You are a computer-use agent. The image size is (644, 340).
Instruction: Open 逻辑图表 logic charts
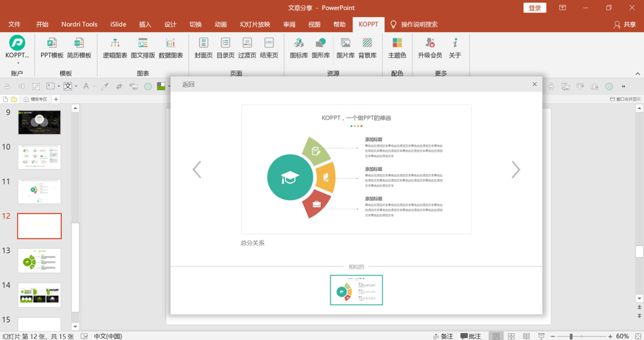[x=115, y=48]
